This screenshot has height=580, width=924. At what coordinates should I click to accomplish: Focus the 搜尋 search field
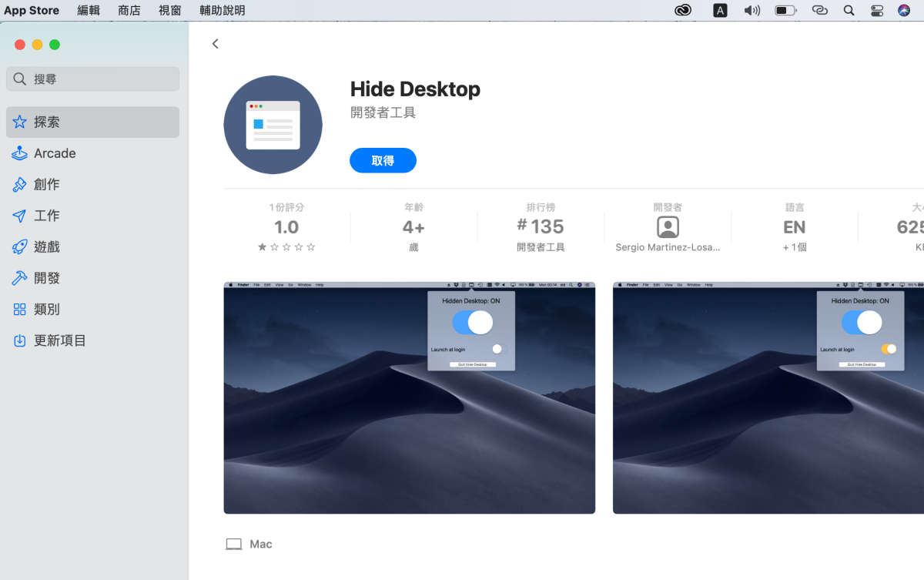coord(93,79)
